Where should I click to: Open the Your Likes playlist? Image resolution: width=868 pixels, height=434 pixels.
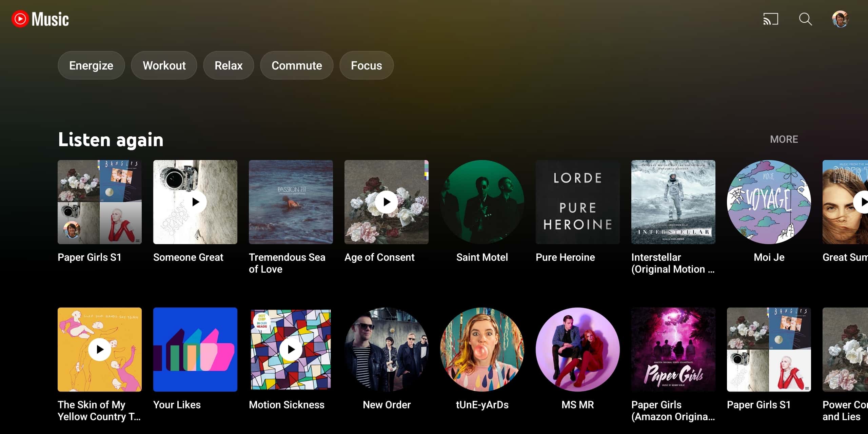[x=195, y=349]
